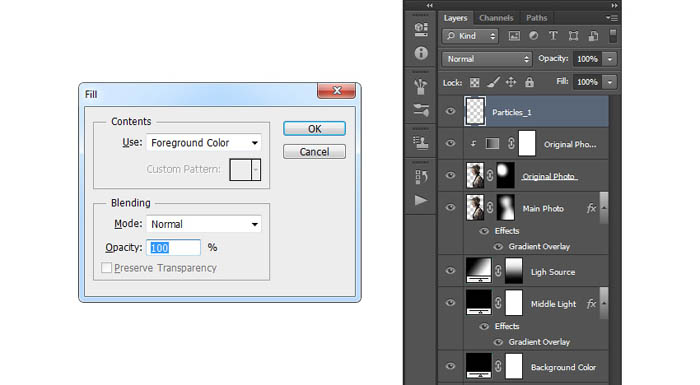Click the type layer filter icon
This screenshot has width=700, height=385.
(553, 36)
